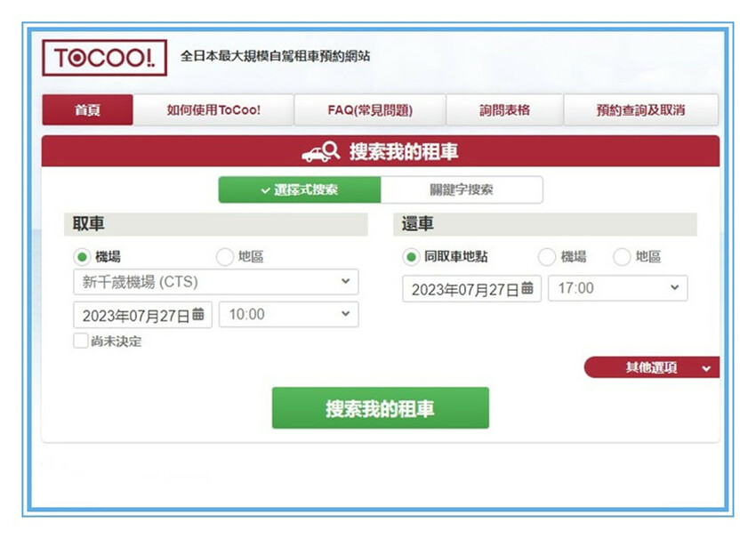The image size is (756, 539).
Task: Select 地區 radio under 取車
Action: [x=225, y=257]
